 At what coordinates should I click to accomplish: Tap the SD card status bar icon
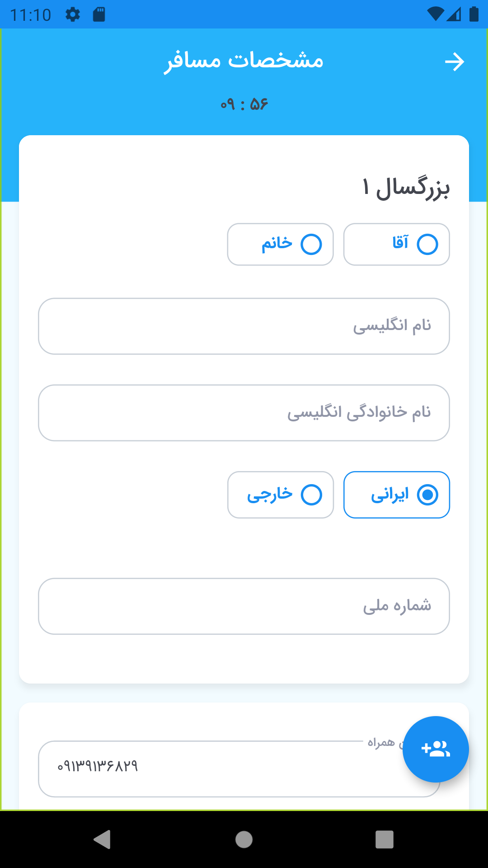[99, 14]
